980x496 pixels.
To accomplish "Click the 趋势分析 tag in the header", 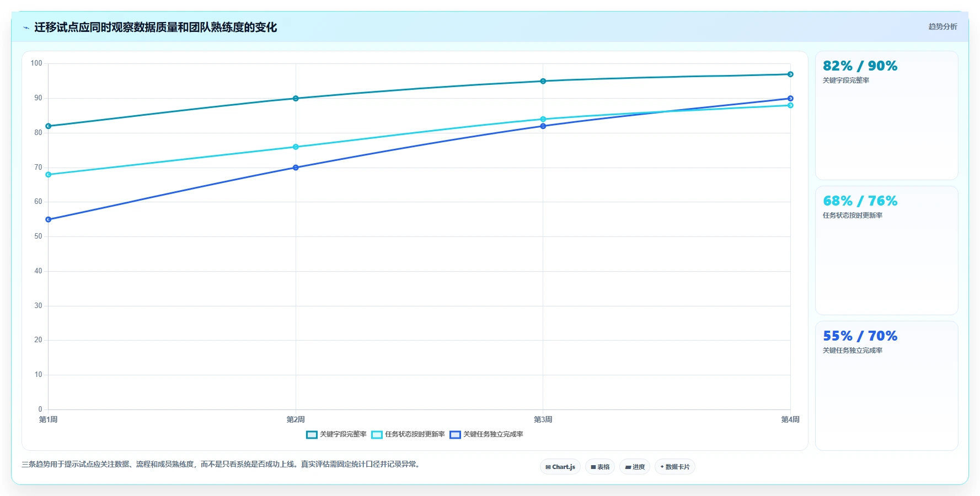I will pos(942,26).
